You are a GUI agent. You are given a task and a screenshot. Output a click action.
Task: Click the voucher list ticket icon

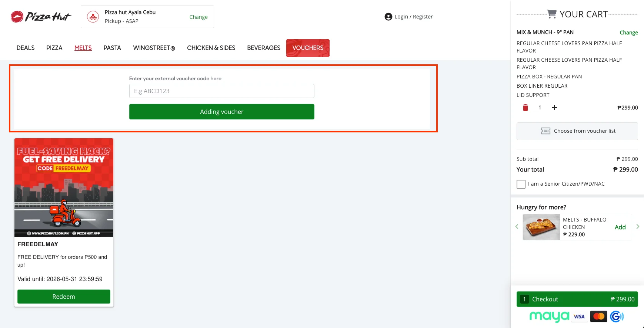(545, 131)
